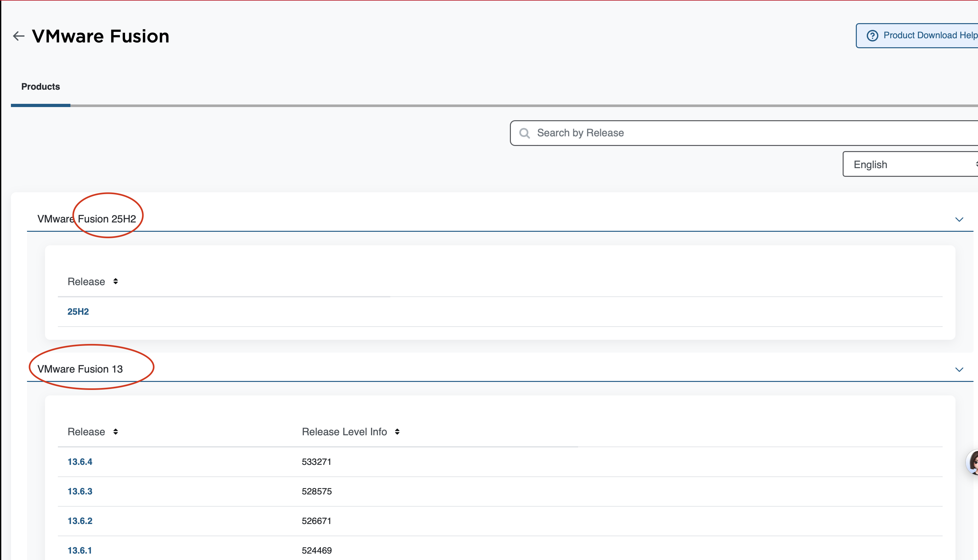Screen dimensions: 978x560
Task: Sort by Release in 25H2 table
Action: coord(115,282)
